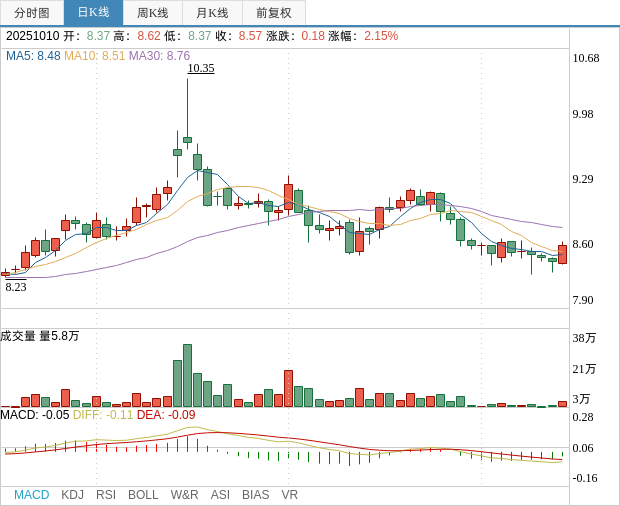Viewport: 620px width, 506px height.
Task: Click the 7.90 price axis label
Action: coord(583,300)
